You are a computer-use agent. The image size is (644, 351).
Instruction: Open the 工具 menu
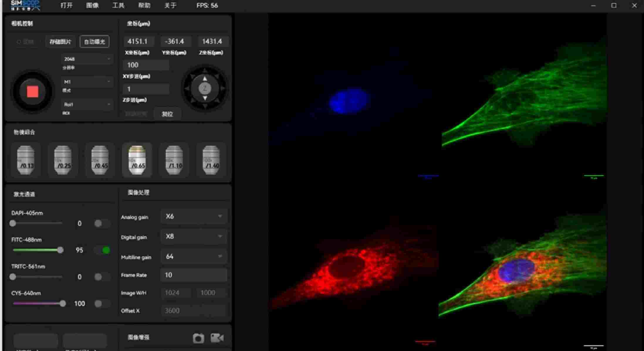click(x=118, y=6)
